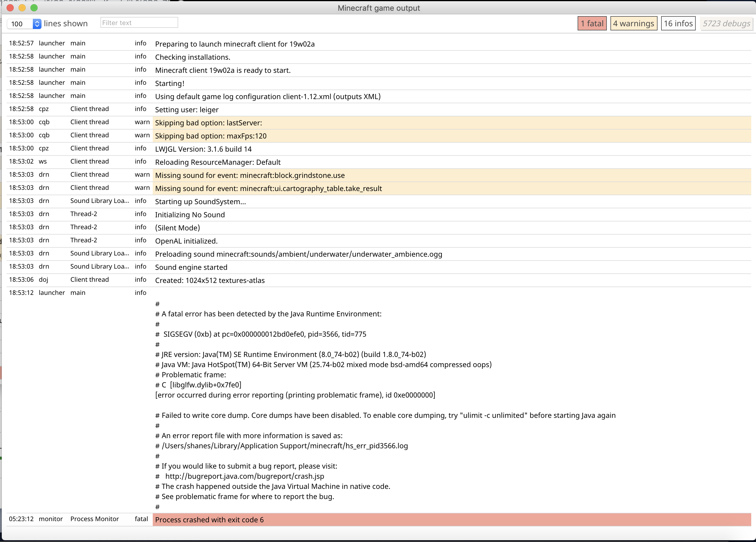The image size is (756, 542).
Task: Click the grindstone missing sound warning
Action: (x=250, y=175)
